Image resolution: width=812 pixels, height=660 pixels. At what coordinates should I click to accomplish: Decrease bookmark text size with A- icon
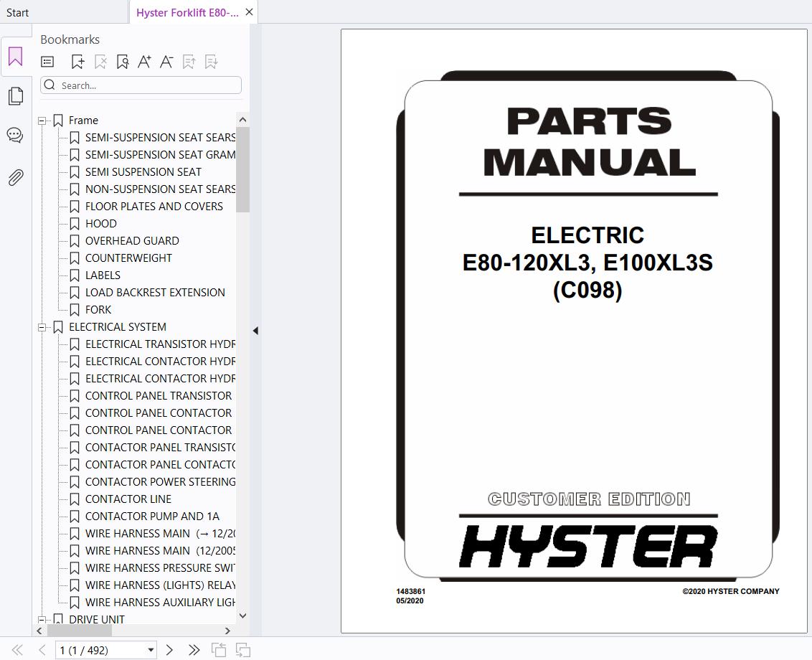[166, 62]
